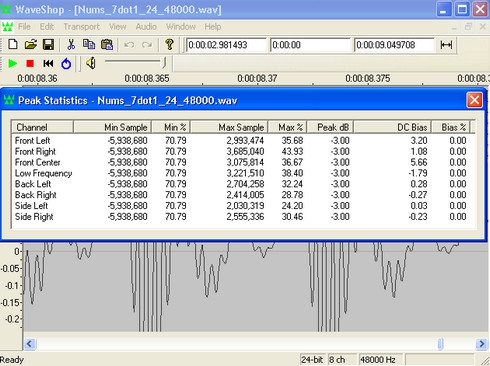Click the horizontal scrollbar thumb
The width and height of the screenshot is (490, 366).
coord(440,344)
